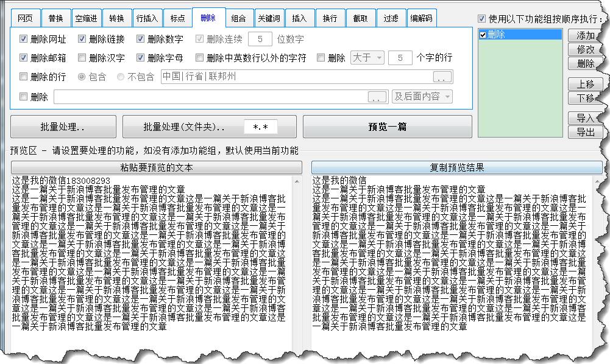Open the 编解码 tab
The image size is (610, 364).
point(422,18)
